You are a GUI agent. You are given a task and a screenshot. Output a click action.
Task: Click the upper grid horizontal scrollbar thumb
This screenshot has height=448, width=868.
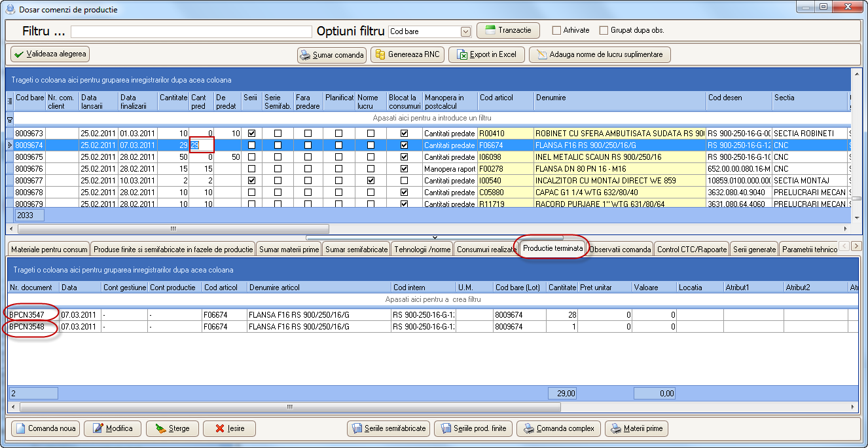[173, 229]
